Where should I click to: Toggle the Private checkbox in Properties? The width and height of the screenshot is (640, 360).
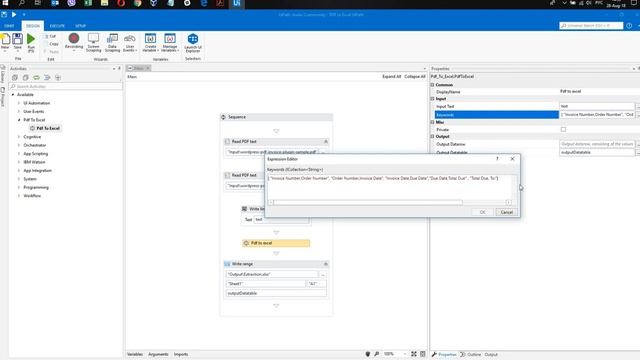pyautogui.click(x=563, y=129)
